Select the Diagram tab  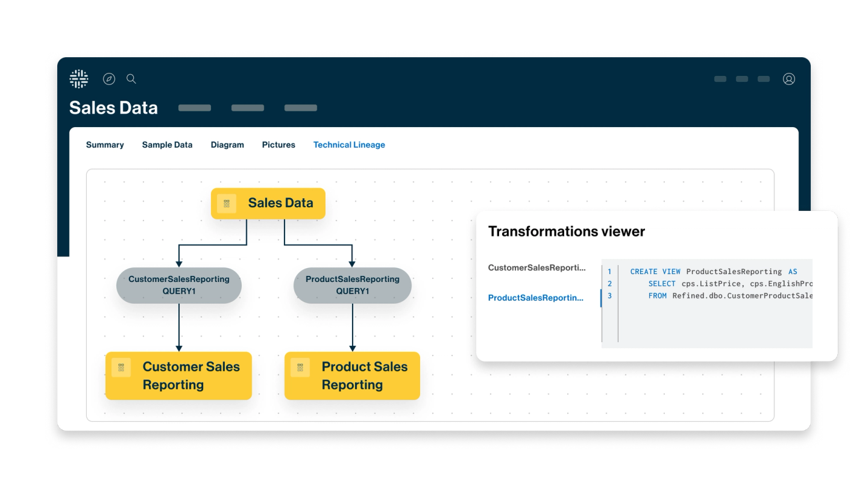pos(227,145)
